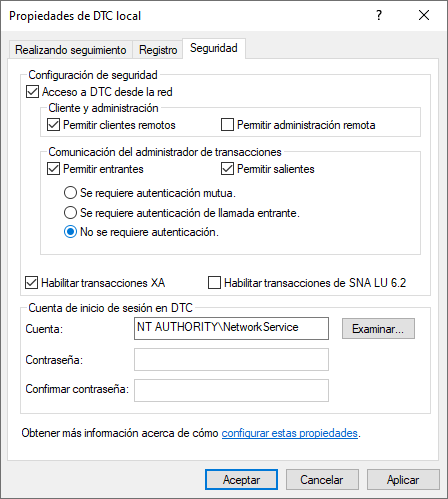This screenshot has width=448, height=499.
Task: Toggle Permitir clientes remotos checkbox
Action: (x=53, y=125)
